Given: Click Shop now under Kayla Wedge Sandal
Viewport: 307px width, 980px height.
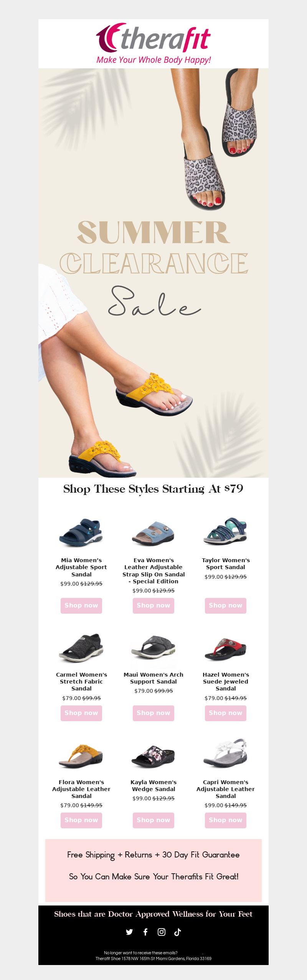Looking at the screenshot, I should pyautogui.click(x=153, y=820).
